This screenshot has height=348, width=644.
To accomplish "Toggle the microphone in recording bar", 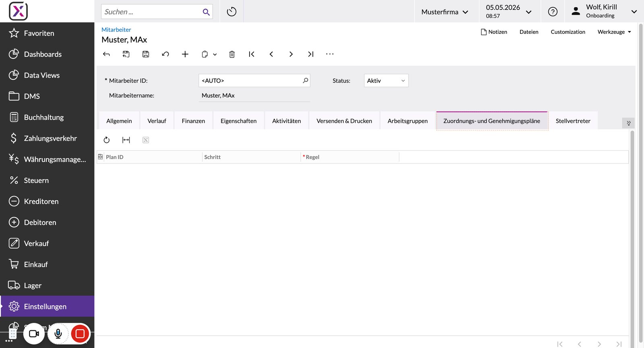I will click(58, 333).
